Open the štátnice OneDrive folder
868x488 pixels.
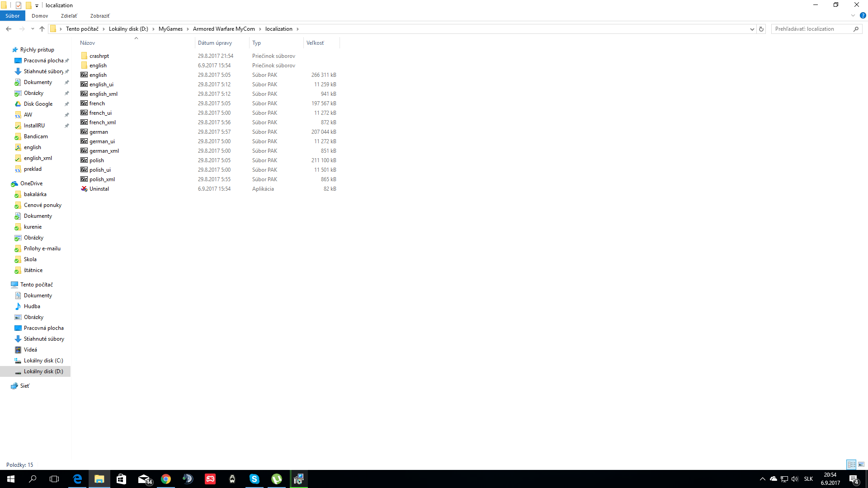[x=33, y=270]
